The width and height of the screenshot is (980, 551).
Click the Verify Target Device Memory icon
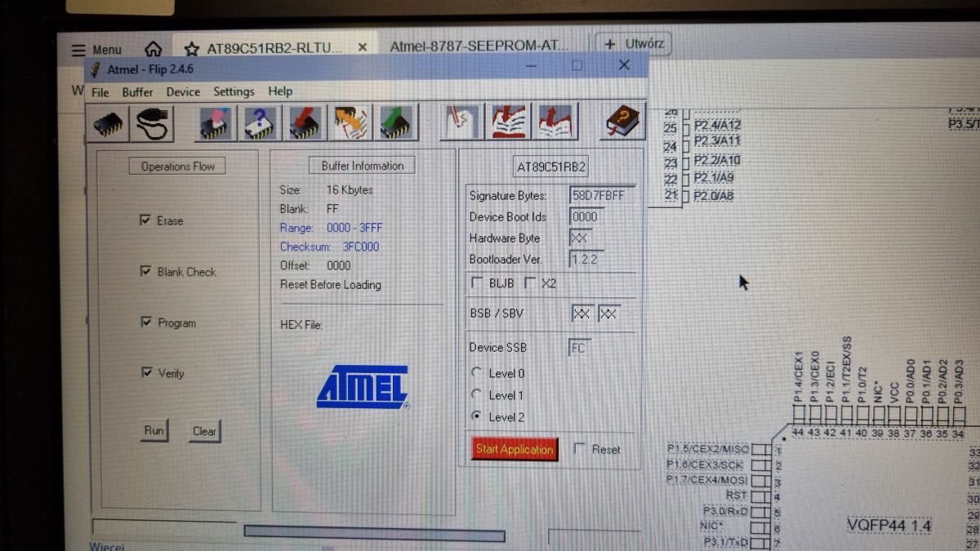point(352,123)
